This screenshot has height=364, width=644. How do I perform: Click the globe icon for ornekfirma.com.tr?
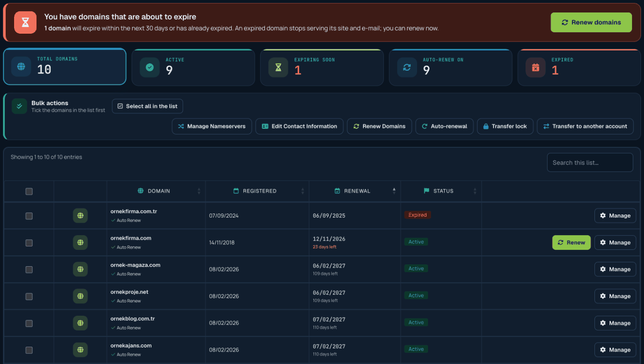coord(81,215)
